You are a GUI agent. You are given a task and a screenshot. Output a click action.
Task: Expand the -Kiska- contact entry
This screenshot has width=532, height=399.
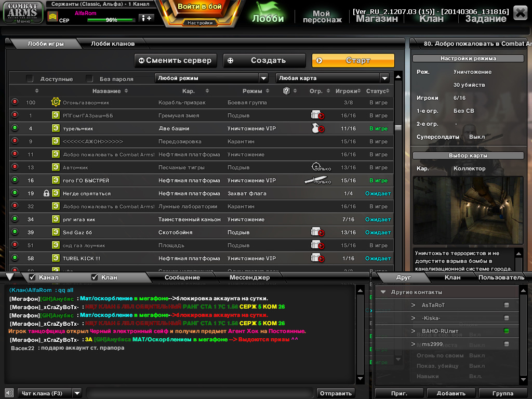(413, 318)
